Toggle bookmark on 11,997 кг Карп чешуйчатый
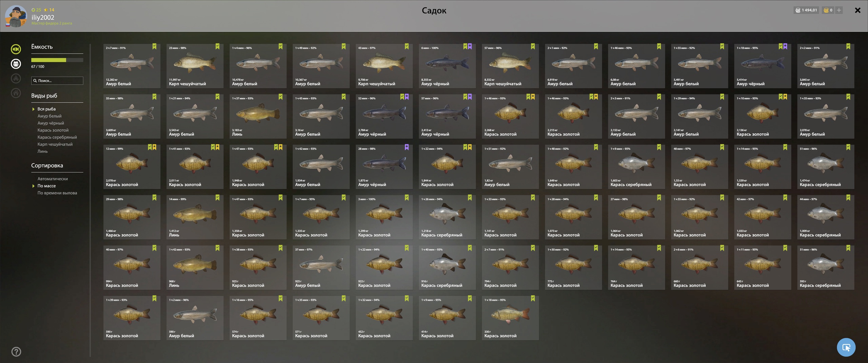 (217, 46)
